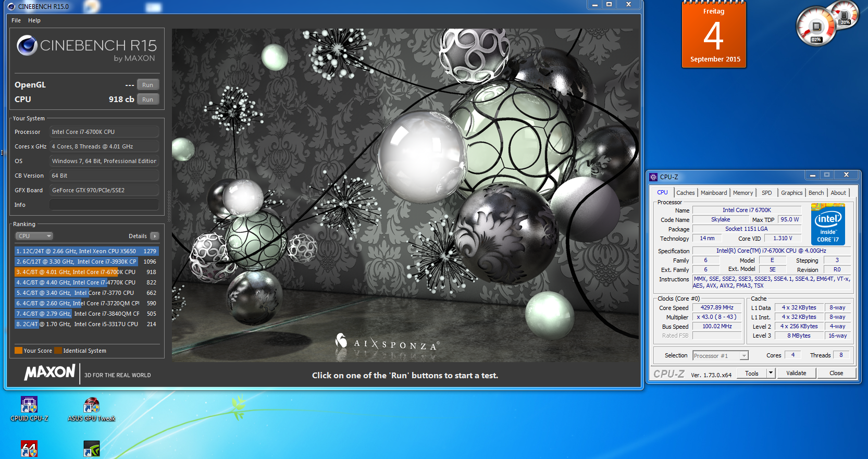The image size is (868, 459).
Task: Open ASUS GPU Tweak desktop shortcut
Action: coord(92,409)
